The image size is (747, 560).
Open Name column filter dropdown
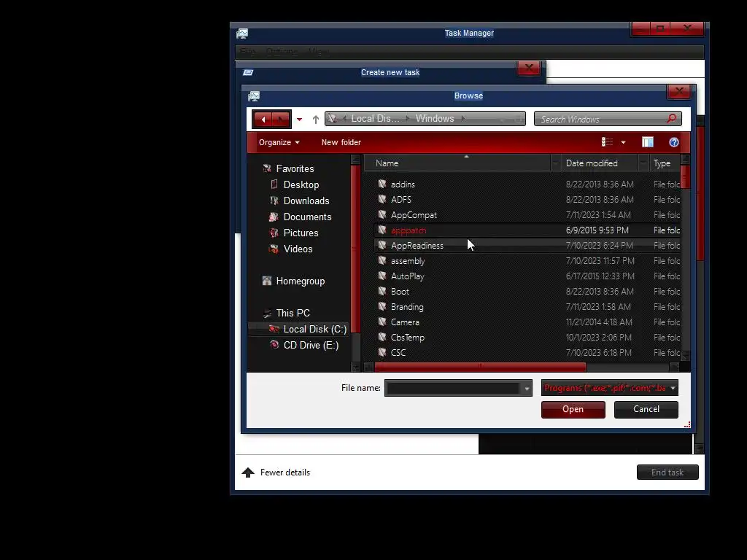[x=556, y=163]
